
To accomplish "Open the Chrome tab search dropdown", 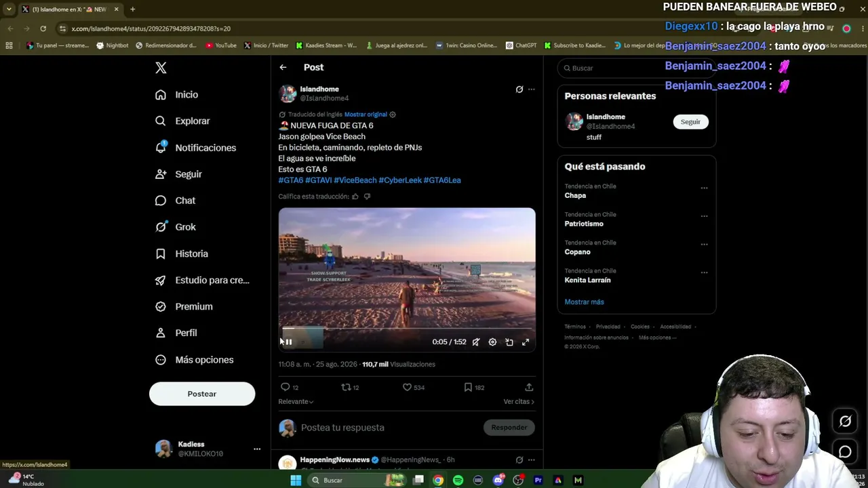I will tap(9, 9).
